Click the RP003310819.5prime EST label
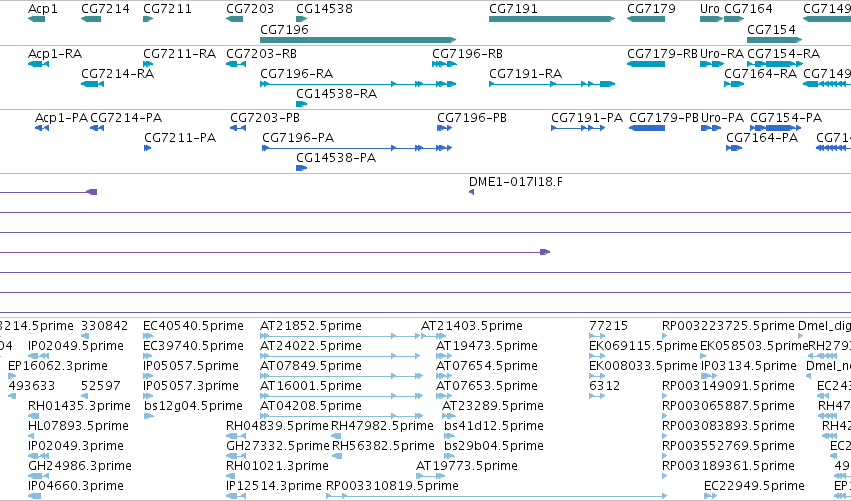Screen dimensions: 851x501 392,486
